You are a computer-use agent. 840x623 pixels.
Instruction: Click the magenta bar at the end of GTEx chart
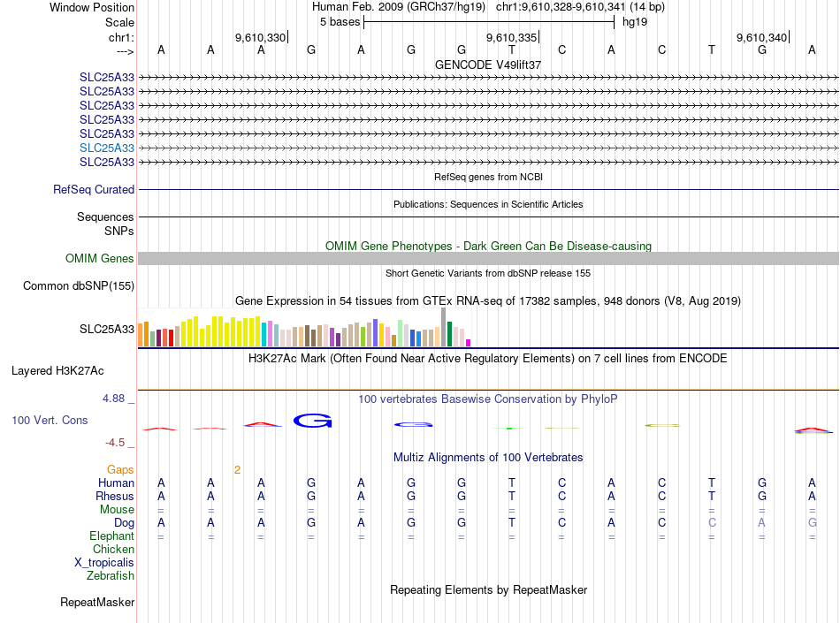pos(469,343)
